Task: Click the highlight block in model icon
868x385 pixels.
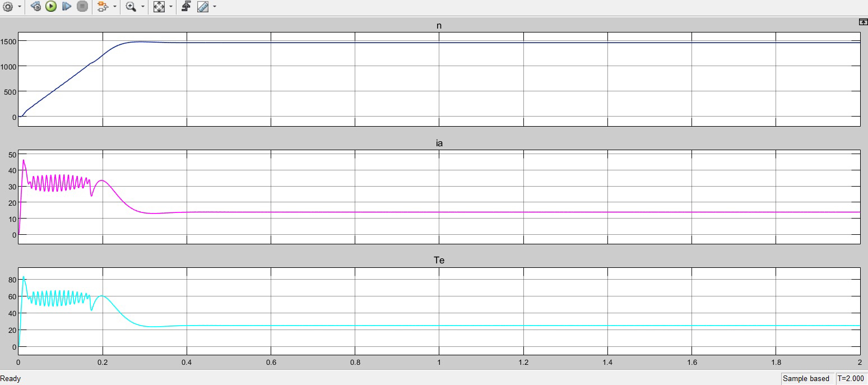Action: 102,7
